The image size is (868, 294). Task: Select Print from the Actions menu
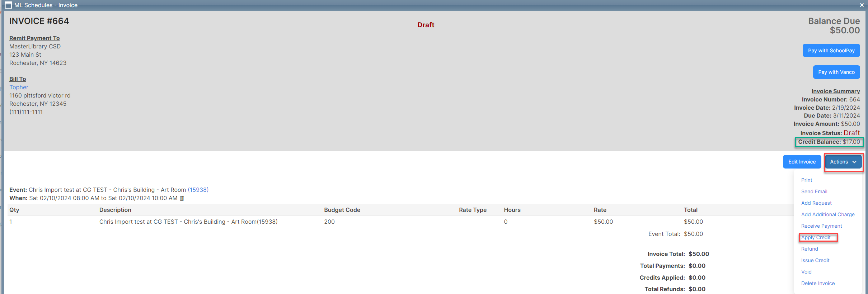click(807, 180)
